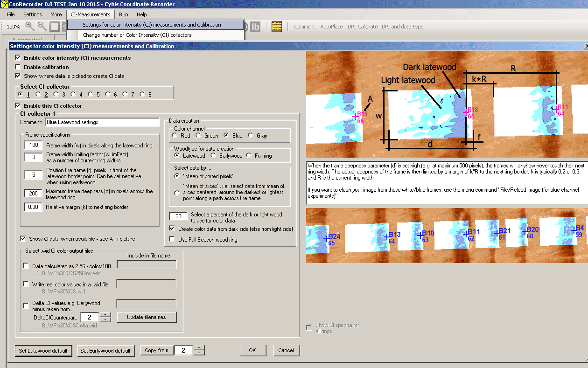Viewport: 588px width, 368px height.
Task: Click the frame deepness explanation text box
Action: pos(447,183)
